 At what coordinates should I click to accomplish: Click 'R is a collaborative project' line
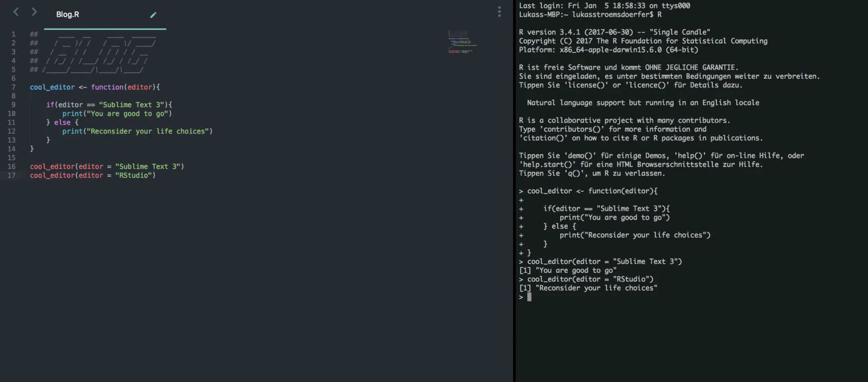point(624,120)
